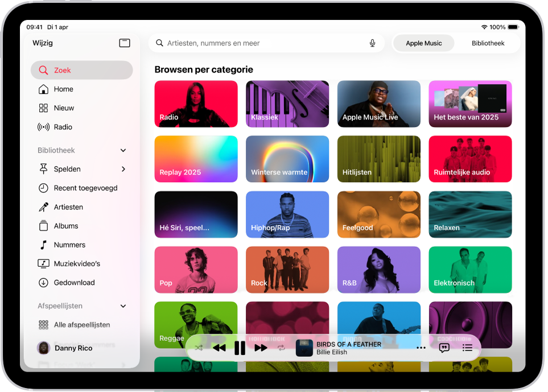Open more options ellipsis in player
This screenshot has width=548, height=392.
421,348
